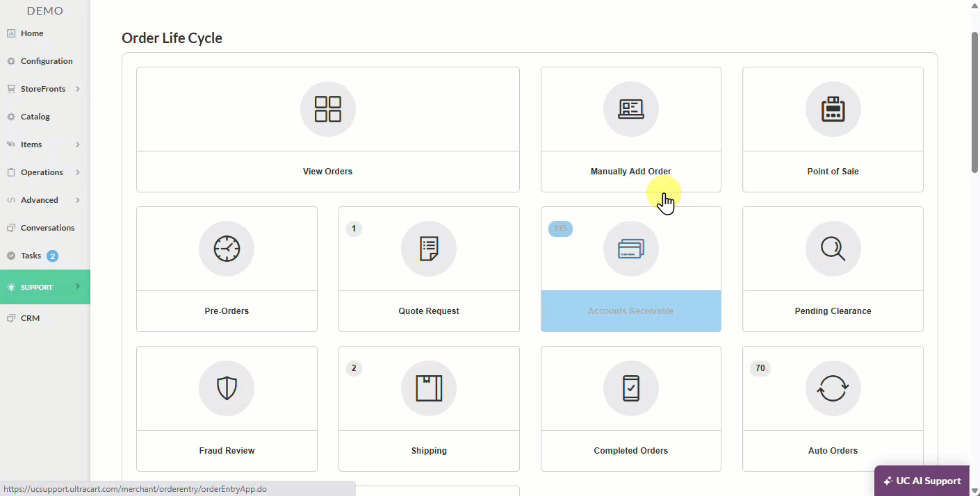Click the 115 badge on Accounts Receivable

pos(560,229)
